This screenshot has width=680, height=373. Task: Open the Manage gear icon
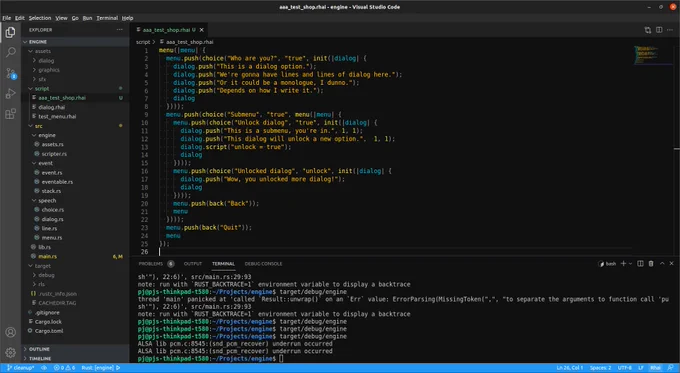coord(10,352)
